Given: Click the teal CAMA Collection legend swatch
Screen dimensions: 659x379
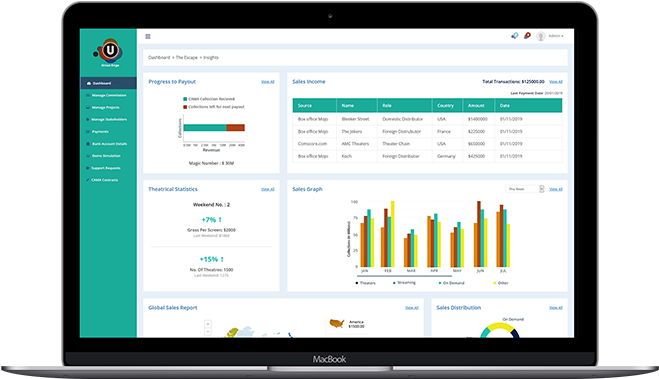Looking at the screenshot, I should click(185, 99).
